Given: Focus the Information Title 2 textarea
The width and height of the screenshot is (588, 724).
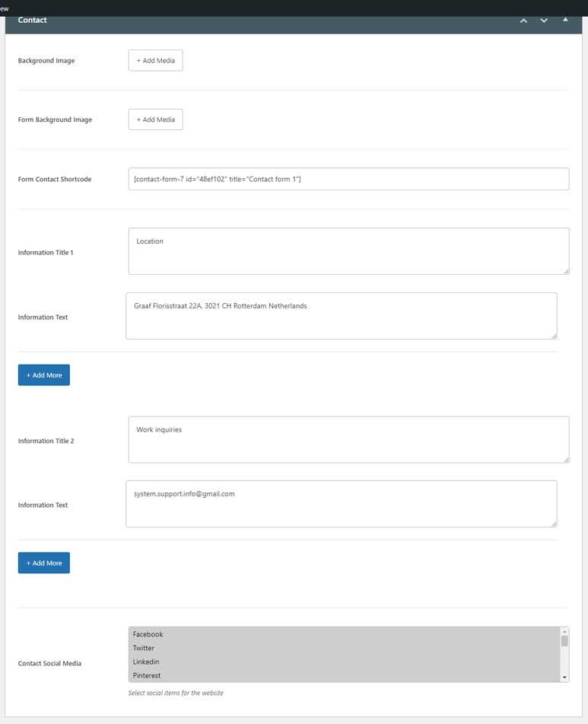Looking at the screenshot, I should coord(348,439).
